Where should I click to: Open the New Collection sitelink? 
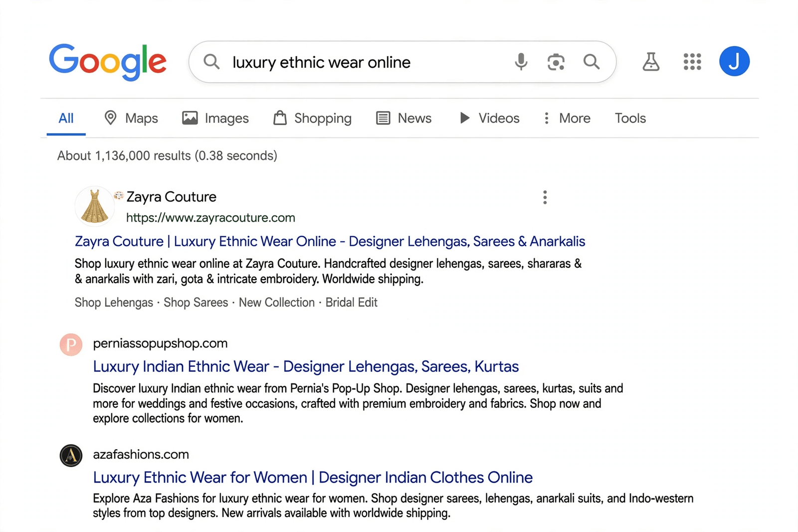[277, 303]
